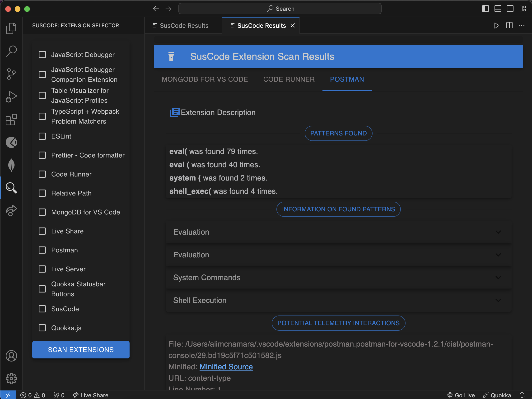Expand the Shell Execution accordion
The width and height of the screenshot is (532, 399).
338,300
